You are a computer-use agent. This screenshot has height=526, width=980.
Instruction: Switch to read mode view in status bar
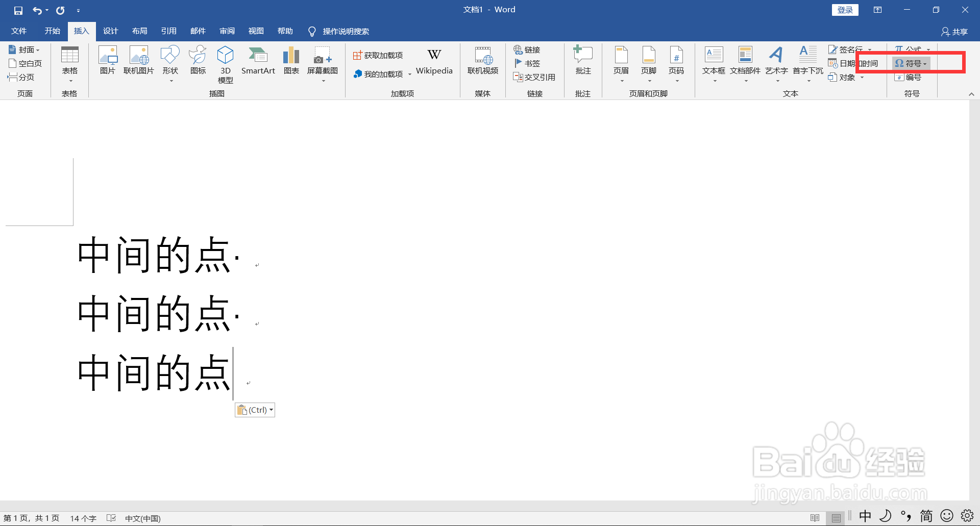click(815, 518)
